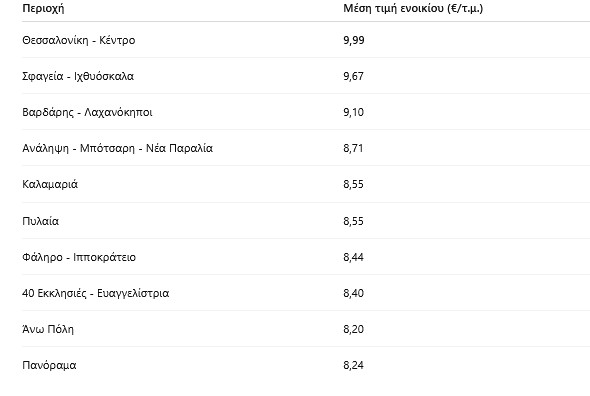
Task: Click the 8,40 rent value
Action: [x=353, y=293]
